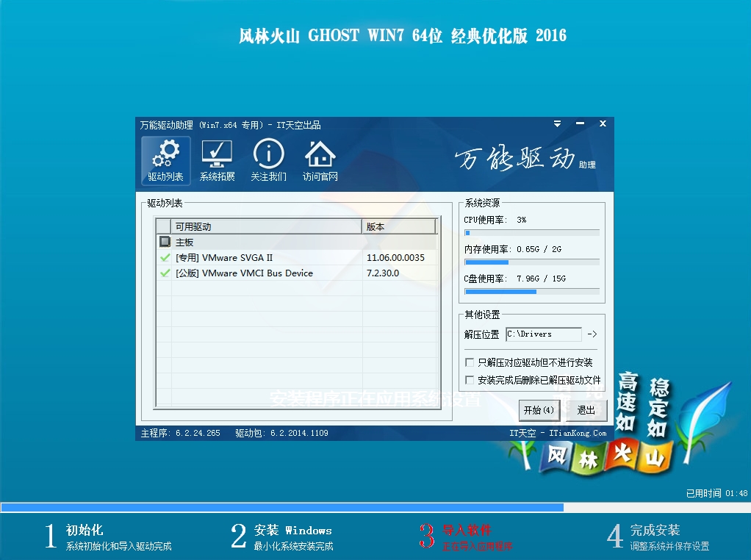This screenshot has width=751, height=560.
Task: Click the CPU使用率 progress bar
Action: point(531,233)
